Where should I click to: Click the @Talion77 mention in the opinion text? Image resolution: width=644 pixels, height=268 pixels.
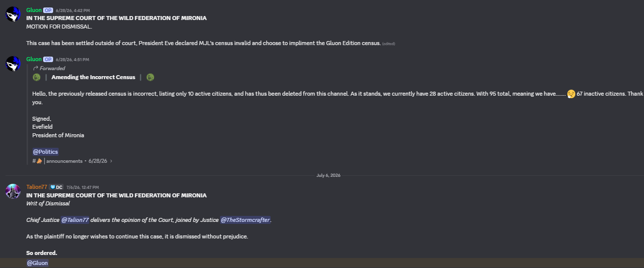coord(75,220)
